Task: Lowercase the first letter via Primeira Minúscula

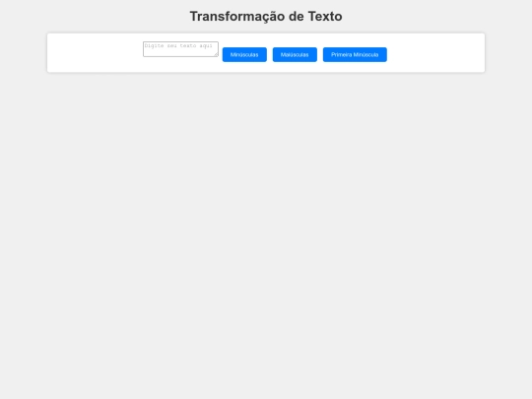Action: 355,54
